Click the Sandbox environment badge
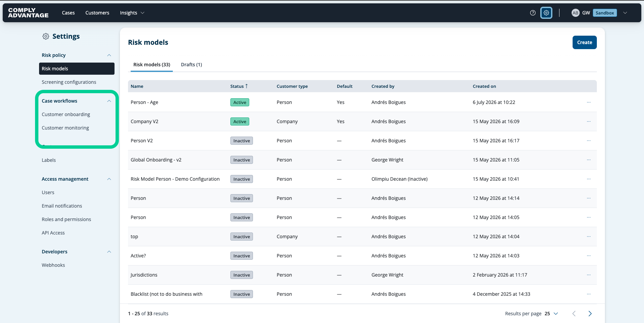The height and width of the screenshot is (323, 644). tap(605, 13)
